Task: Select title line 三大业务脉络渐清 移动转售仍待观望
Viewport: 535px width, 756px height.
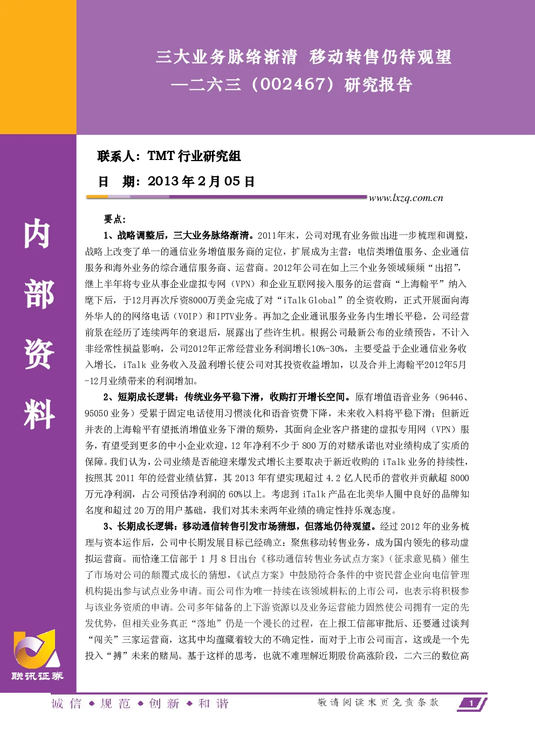Action: coord(304,57)
